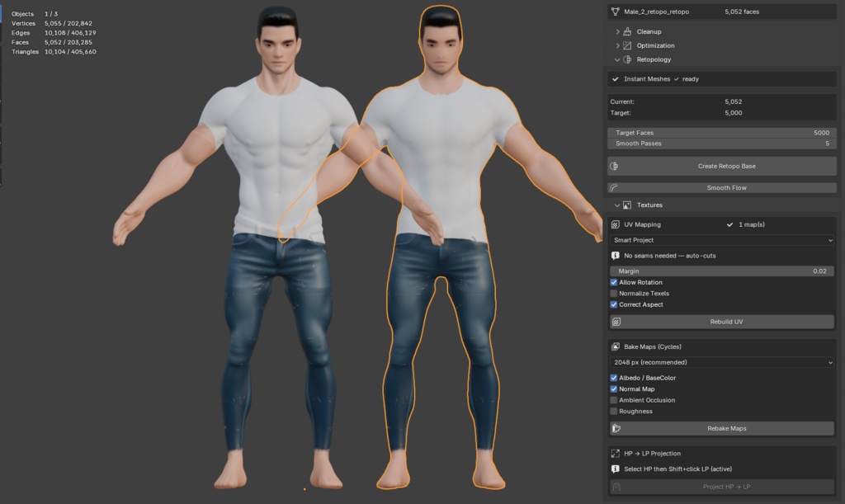Click the Retopology panel icon
845x504 pixels.
click(x=627, y=59)
